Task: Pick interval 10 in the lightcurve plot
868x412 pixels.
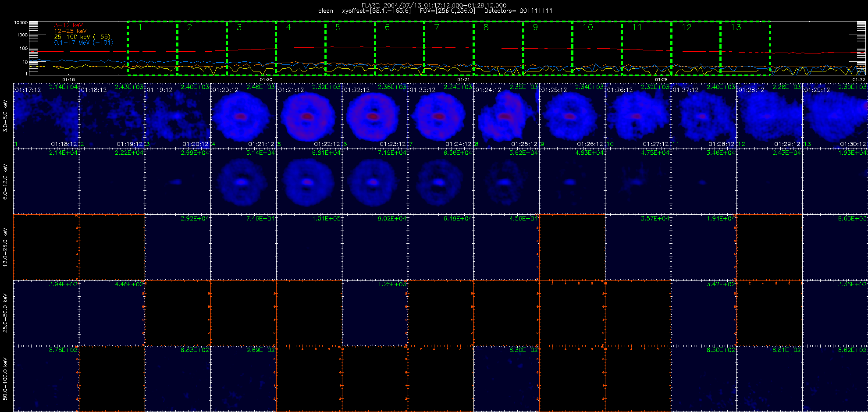Action: pyautogui.click(x=597, y=48)
